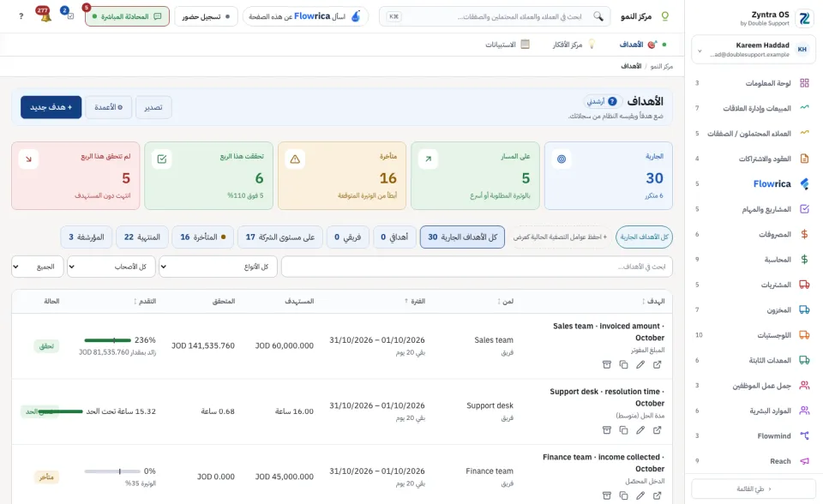Select the المنتهية 22 filter tab
Viewport: 823px width, 504px height.
click(141, 237)
